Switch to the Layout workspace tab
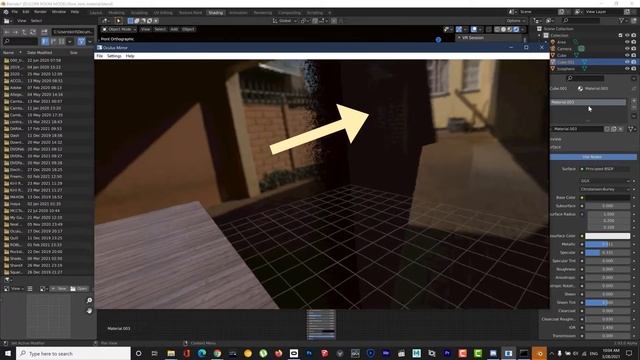The image size is (640, 360). click(96, 13)
